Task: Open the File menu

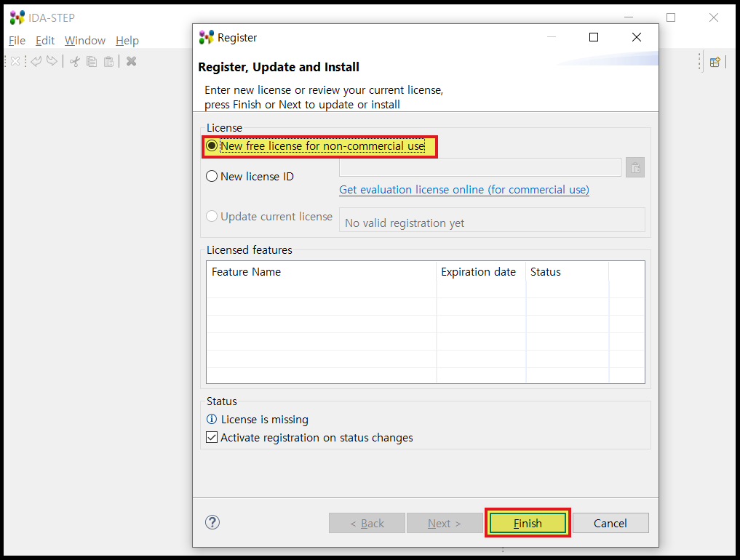Action: click(17, 41)
